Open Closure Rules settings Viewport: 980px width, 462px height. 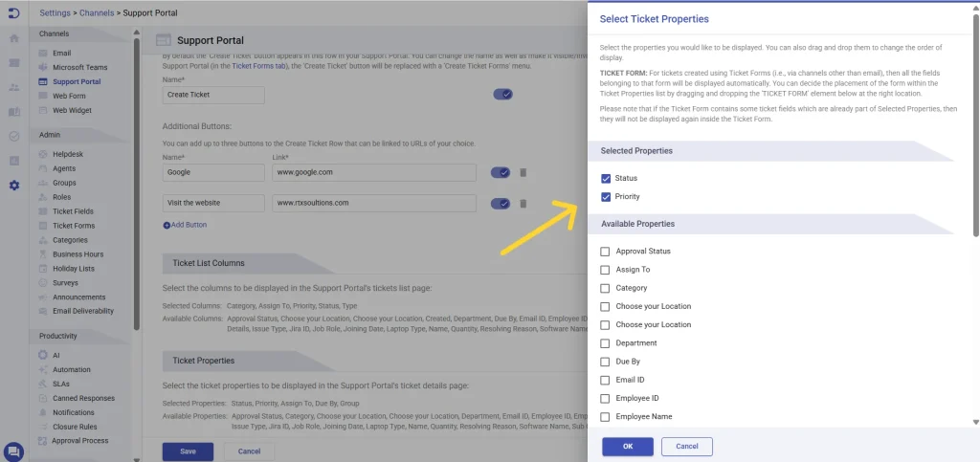(x=75, y=427)
